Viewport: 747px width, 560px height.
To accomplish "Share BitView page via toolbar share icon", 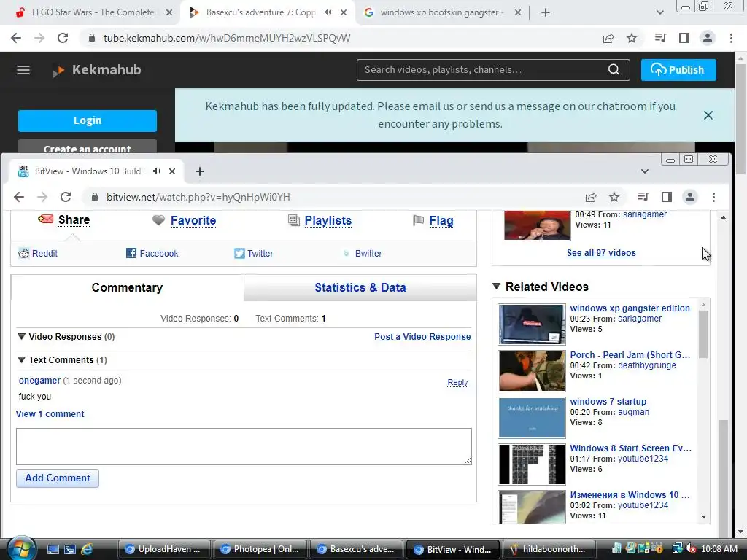I will click(591, 197).
